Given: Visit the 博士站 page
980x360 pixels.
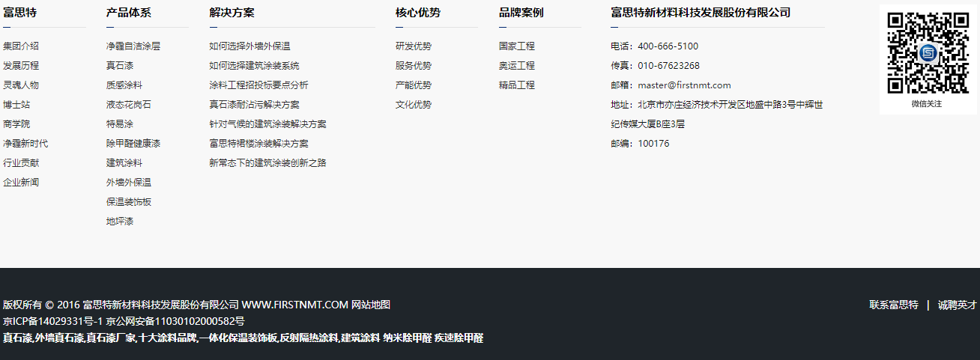Looking at the screenshot, I should point(16,105).
